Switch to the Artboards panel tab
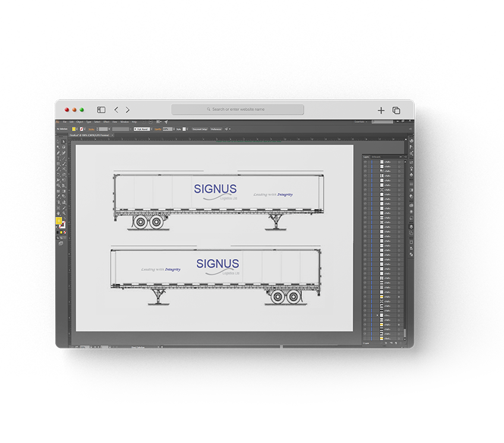Viewport: 504px width, 443px height. pos(376,157)
